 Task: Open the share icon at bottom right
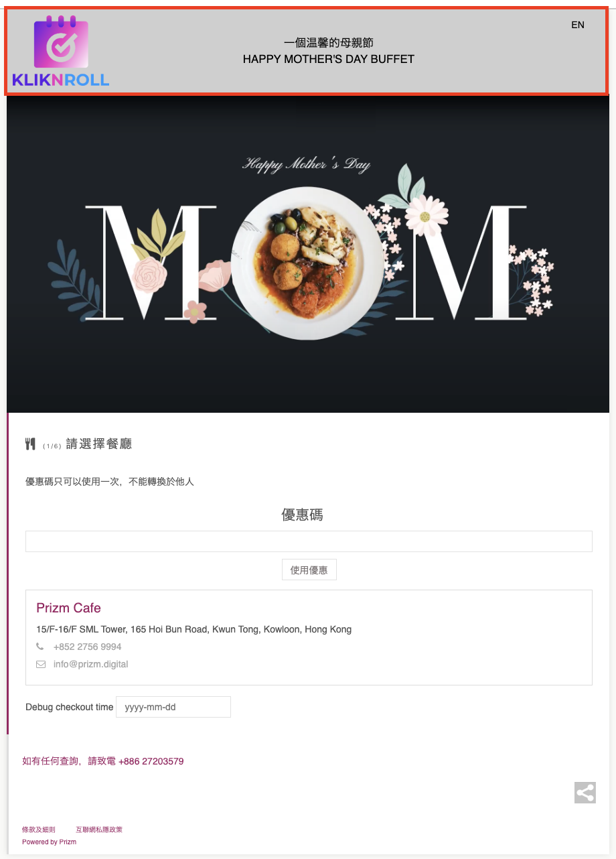click(585, 793)
